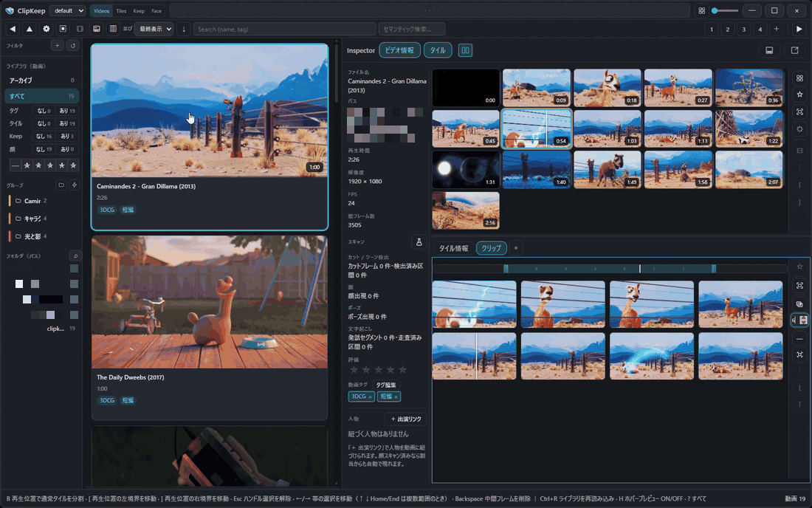The width and height of the screenshot is (812, 508).
Task: Toggle sort direction with the down arrow
Action: (x=183, y=29)
